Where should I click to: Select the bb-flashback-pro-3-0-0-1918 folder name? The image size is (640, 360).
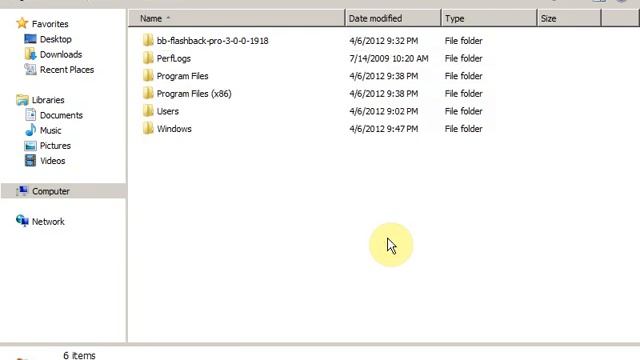[212, 41]
